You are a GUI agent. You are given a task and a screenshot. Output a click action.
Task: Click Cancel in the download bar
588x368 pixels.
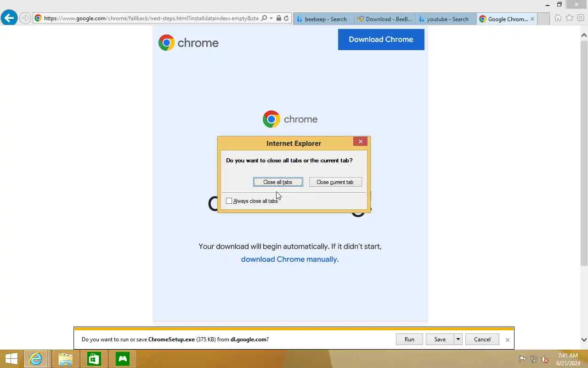point(482,339)
